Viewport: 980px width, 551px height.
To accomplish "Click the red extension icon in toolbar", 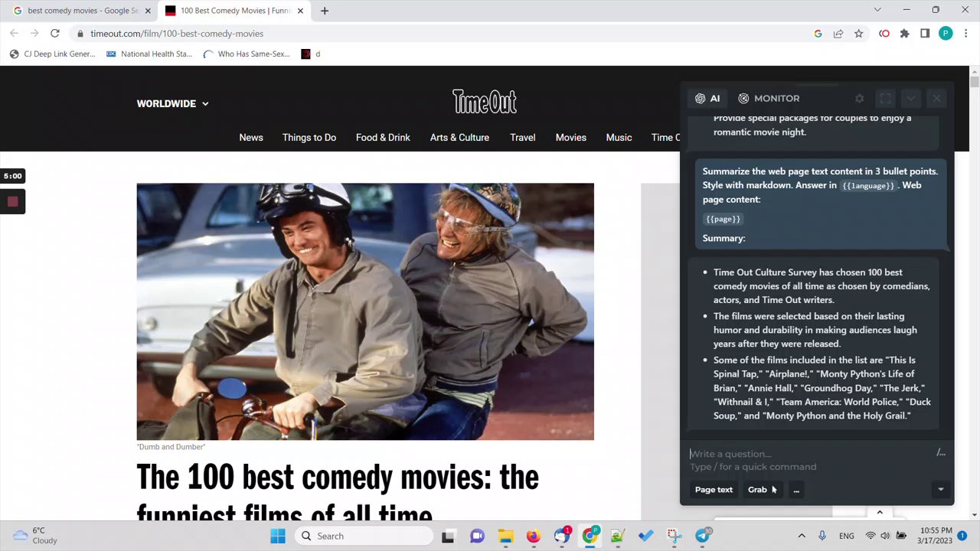I will [x=884, y=34].
